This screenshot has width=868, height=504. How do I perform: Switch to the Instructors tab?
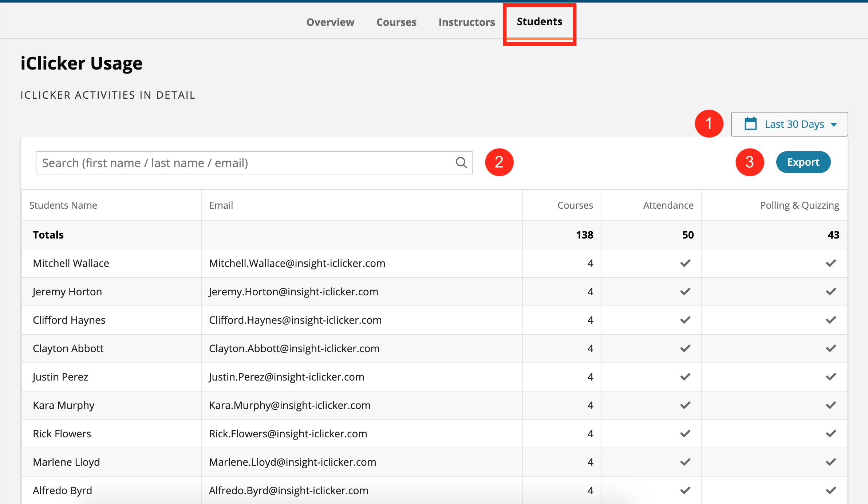click(466, 22)
